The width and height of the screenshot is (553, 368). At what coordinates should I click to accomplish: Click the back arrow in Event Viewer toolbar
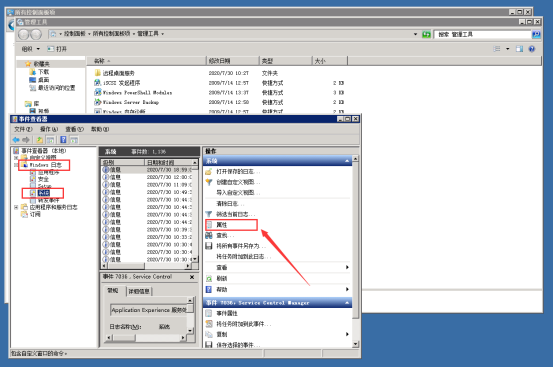[x=16, y=140]
